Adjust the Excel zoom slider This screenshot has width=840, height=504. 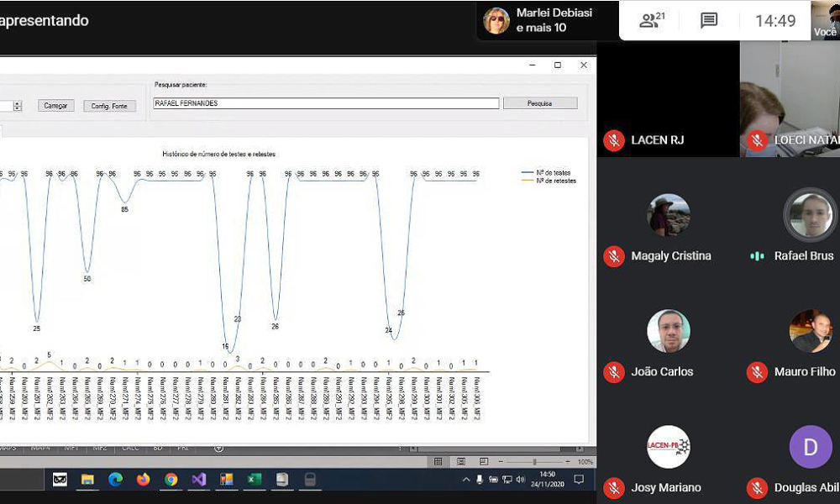click(x=534, y=461)
